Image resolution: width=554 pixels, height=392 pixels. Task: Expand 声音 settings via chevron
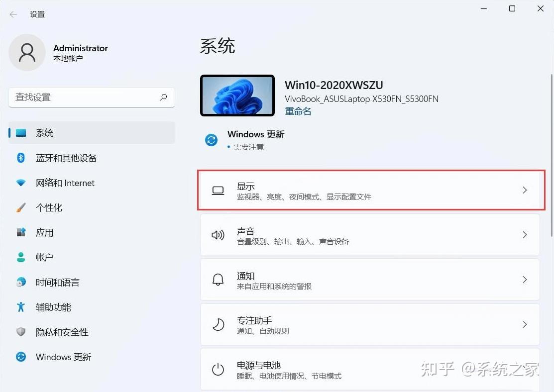pyautogui.click(x=525, y=235)
